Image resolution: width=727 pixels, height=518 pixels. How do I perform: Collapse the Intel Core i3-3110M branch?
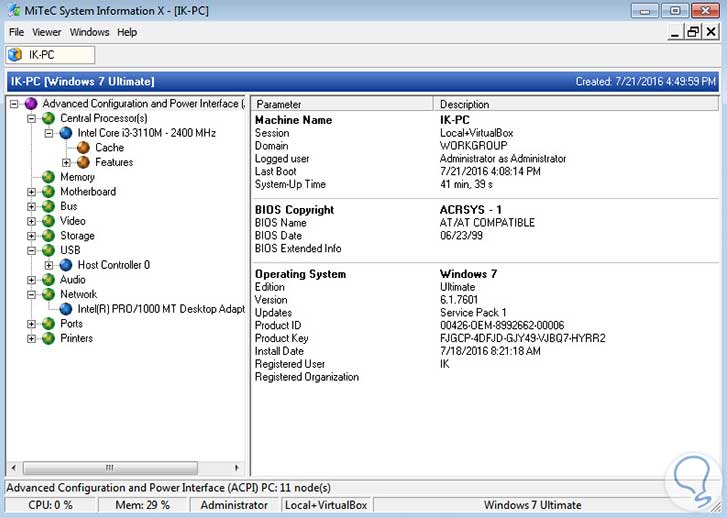[x=49, y=134]
